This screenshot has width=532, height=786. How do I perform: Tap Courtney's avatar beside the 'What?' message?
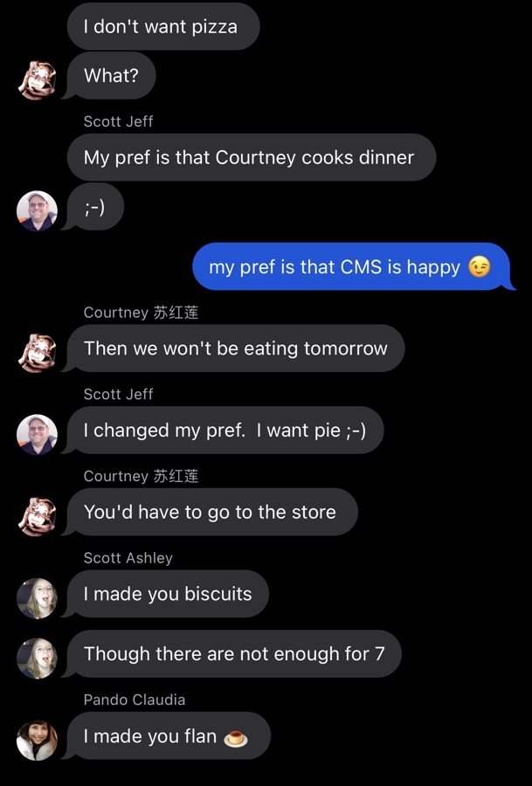pyautogui.click(x=37, y=79)
